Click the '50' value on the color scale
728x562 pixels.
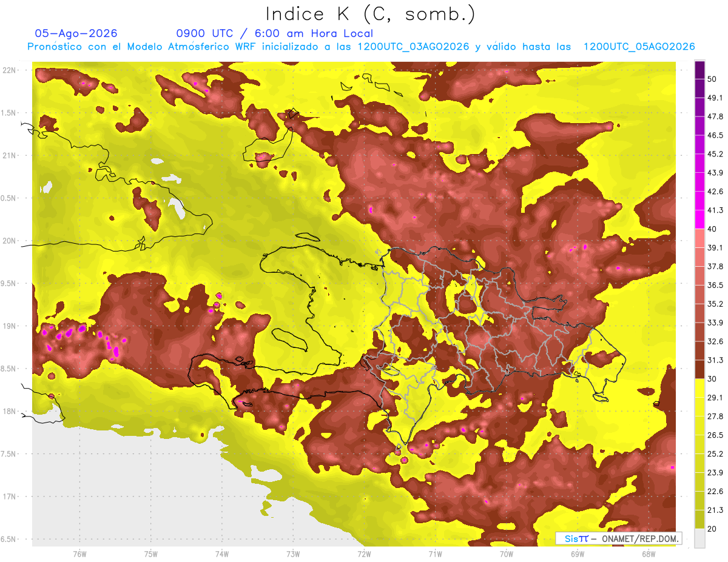tap(712, 79)
